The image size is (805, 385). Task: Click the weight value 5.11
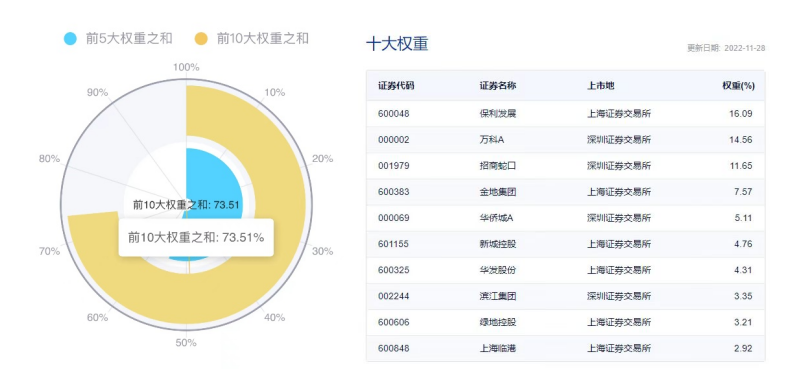pos(743,218)
